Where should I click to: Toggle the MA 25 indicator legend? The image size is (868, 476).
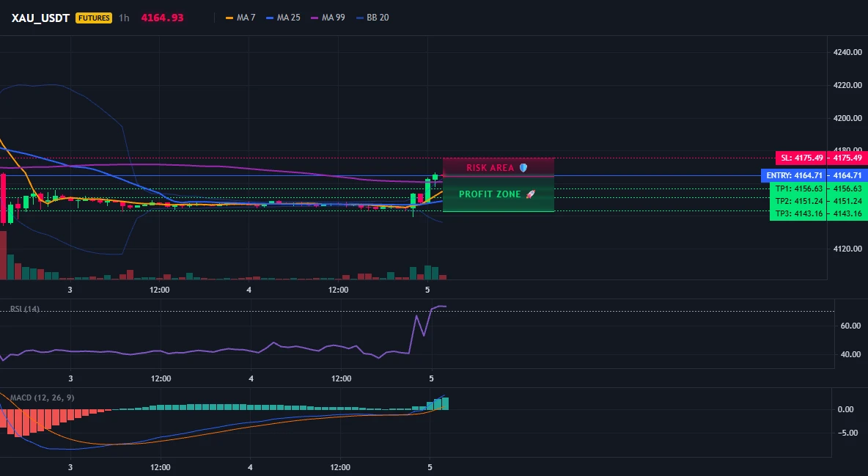pyautogui.click(x=284, y=18)
